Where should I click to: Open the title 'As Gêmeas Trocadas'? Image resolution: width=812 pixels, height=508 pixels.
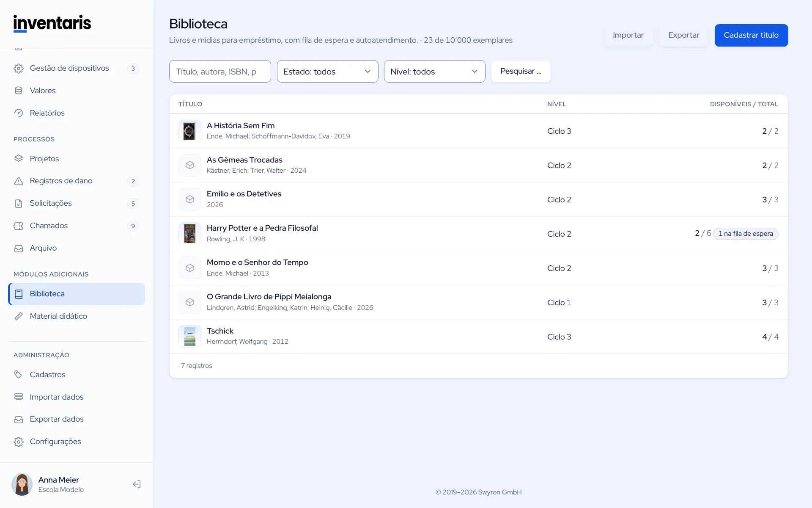[x=244, y=160]
